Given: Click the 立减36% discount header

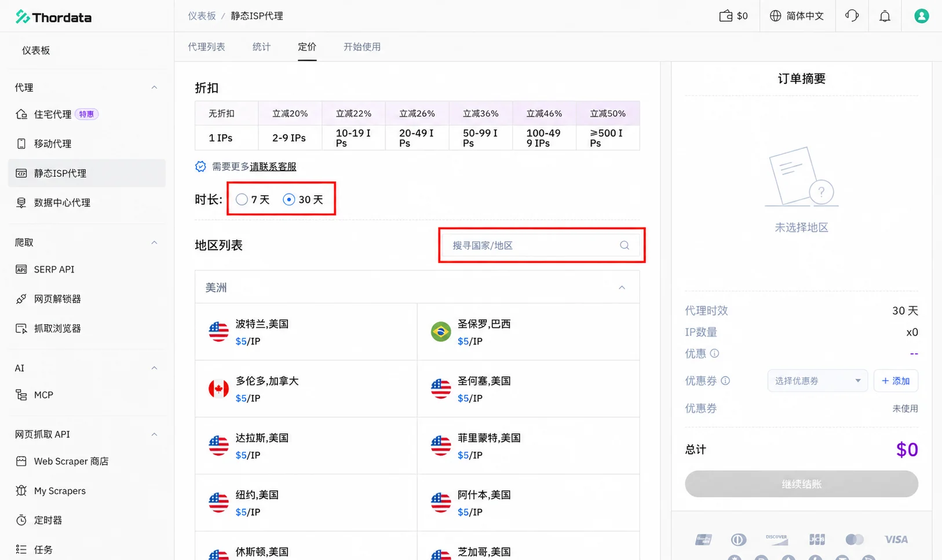Looking at the screenshot, I should 481,114.
